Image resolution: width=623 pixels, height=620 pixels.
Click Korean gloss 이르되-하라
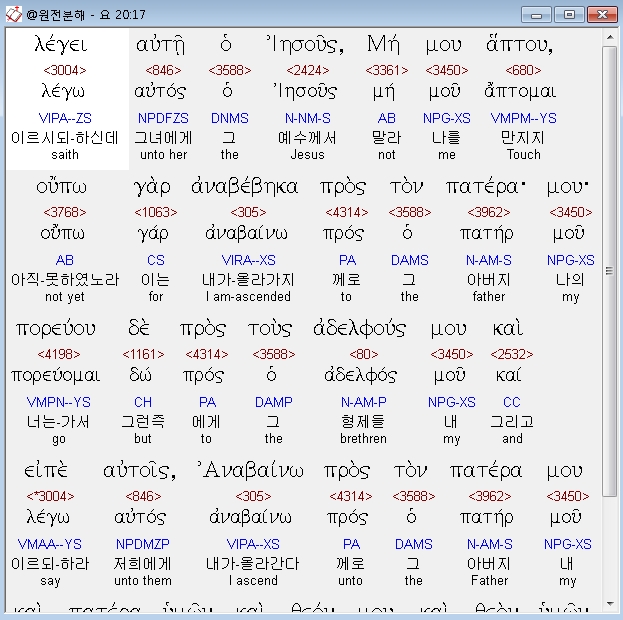(50, 564)
